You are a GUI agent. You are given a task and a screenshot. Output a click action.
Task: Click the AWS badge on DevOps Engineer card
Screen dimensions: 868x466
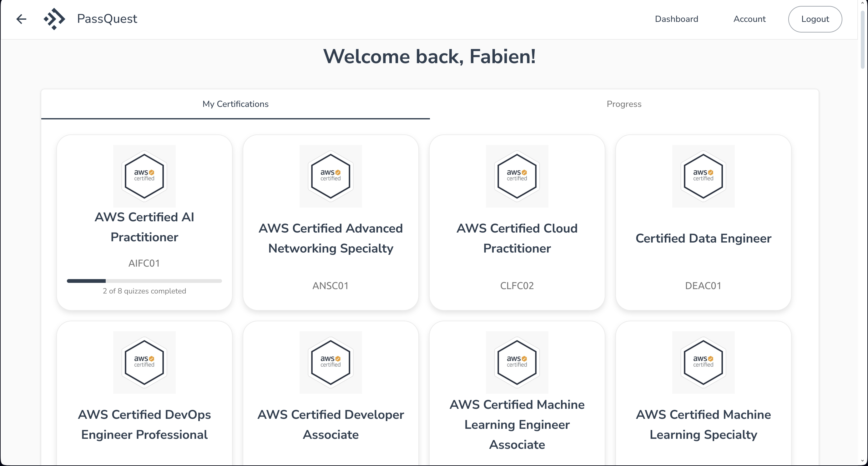(144, 362)
